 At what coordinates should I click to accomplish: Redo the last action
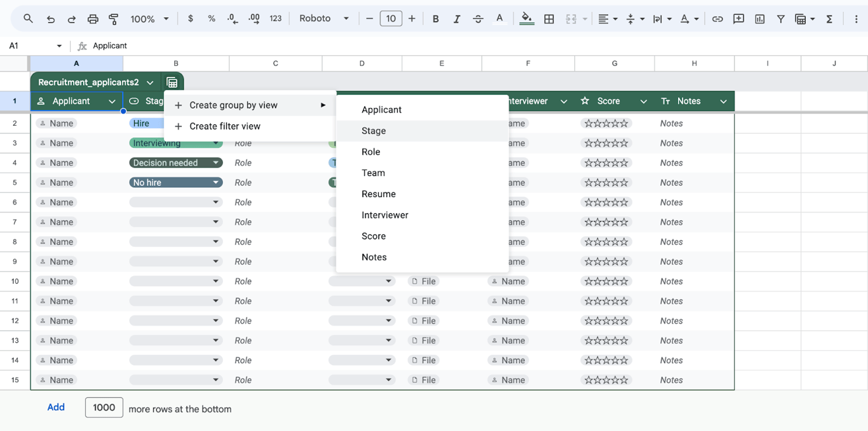(x=71, y=19)
